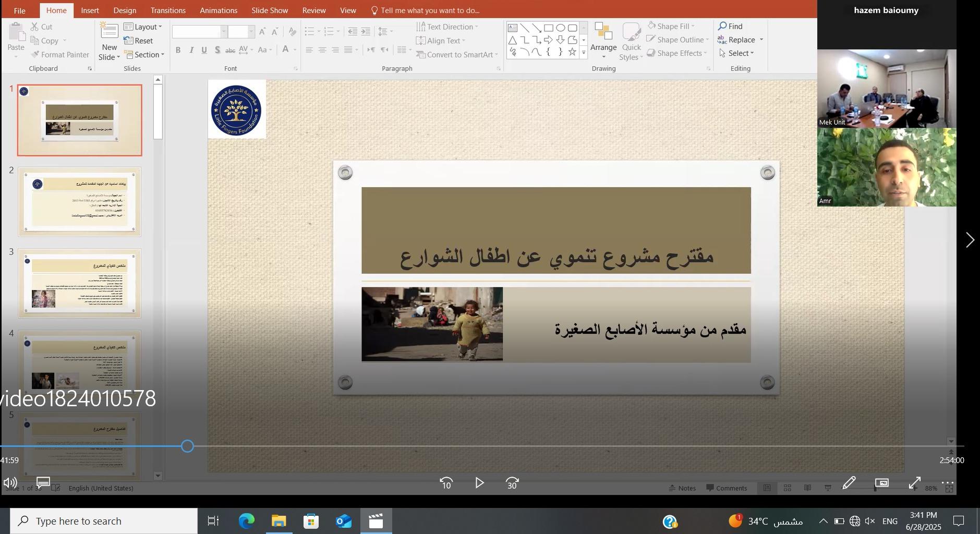Open the File tab
The image size is (980, 534).
pyautogui.click(x=19, y=10)
